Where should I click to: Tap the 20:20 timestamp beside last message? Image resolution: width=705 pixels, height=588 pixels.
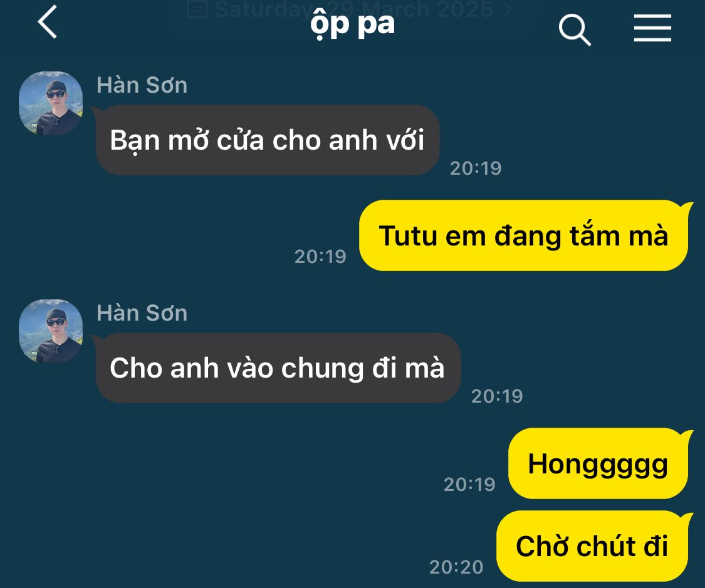[x=456, y=567]
